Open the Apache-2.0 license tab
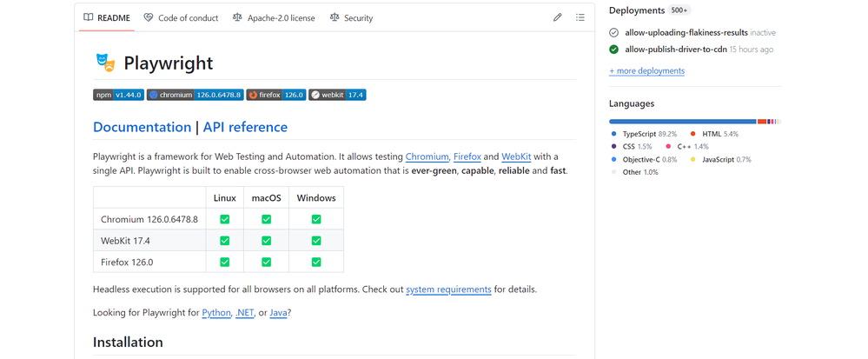Image resolution: width=868 pixels, height=359 pixels. click(274, 17)
